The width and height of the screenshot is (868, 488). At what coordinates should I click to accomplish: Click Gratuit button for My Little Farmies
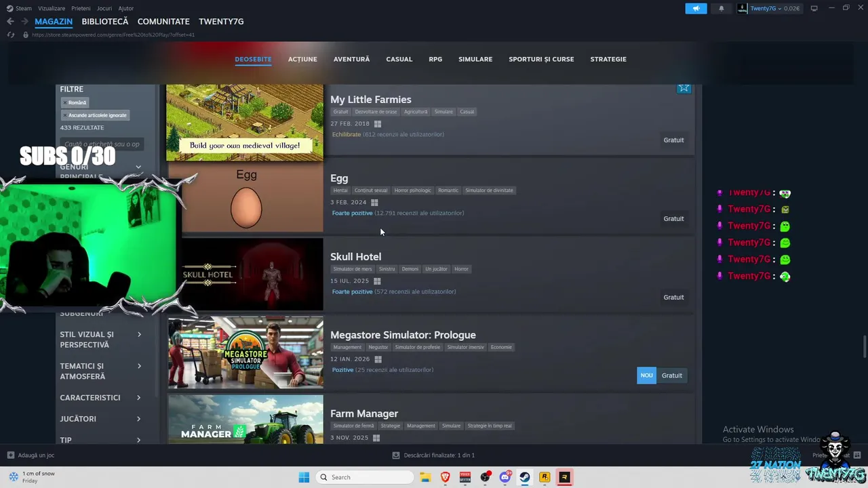pyautogui.click(x=673, y=140)
